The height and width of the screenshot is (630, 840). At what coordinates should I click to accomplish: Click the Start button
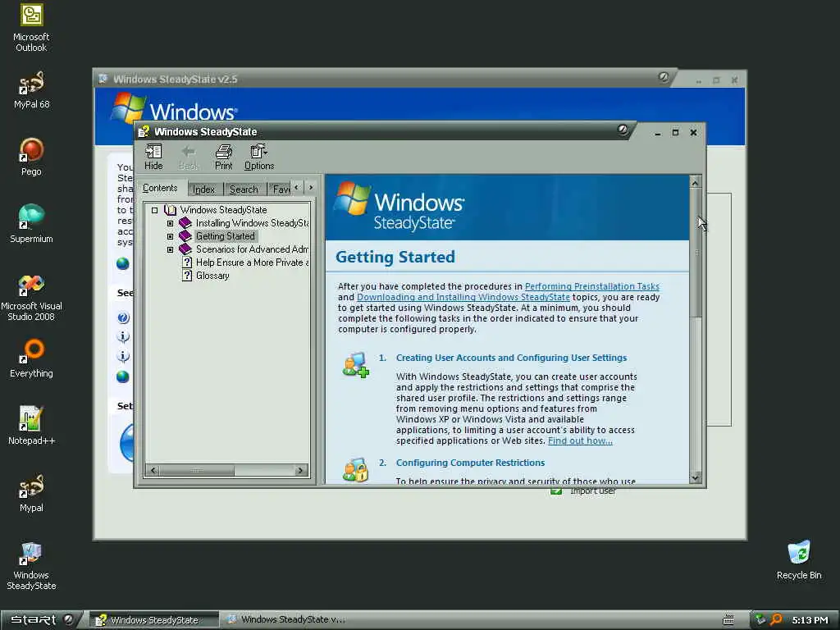[33, 620]
